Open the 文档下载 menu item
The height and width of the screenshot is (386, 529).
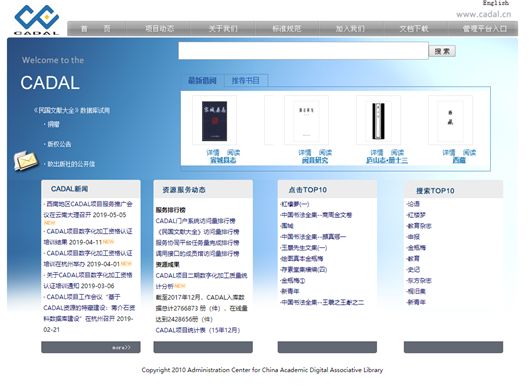coord(414,29)
